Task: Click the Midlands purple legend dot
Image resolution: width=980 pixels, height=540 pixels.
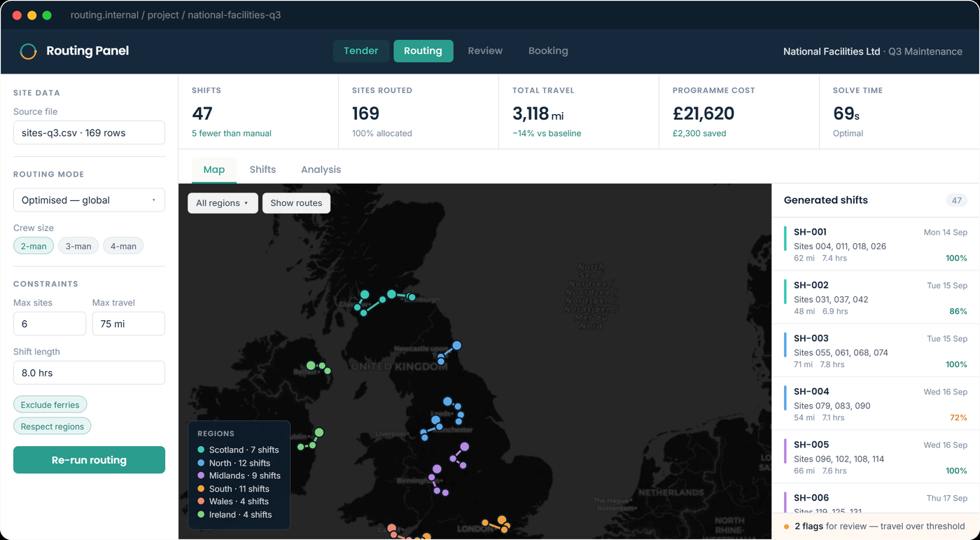Action: click(x=201, y=476)
